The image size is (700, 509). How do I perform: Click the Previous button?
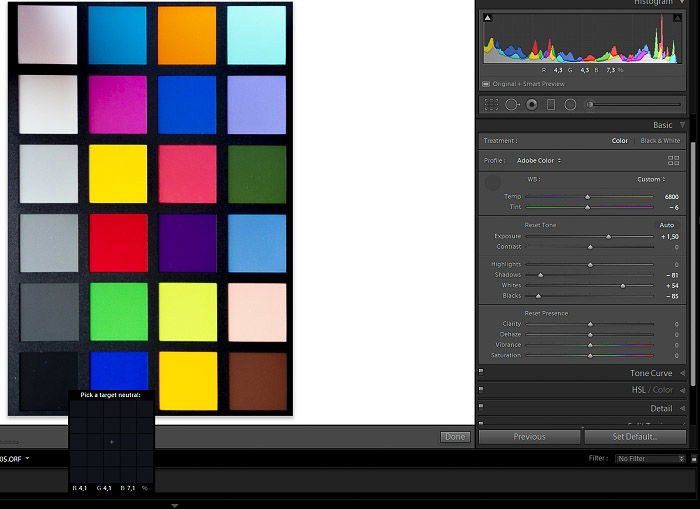[529, 437]
